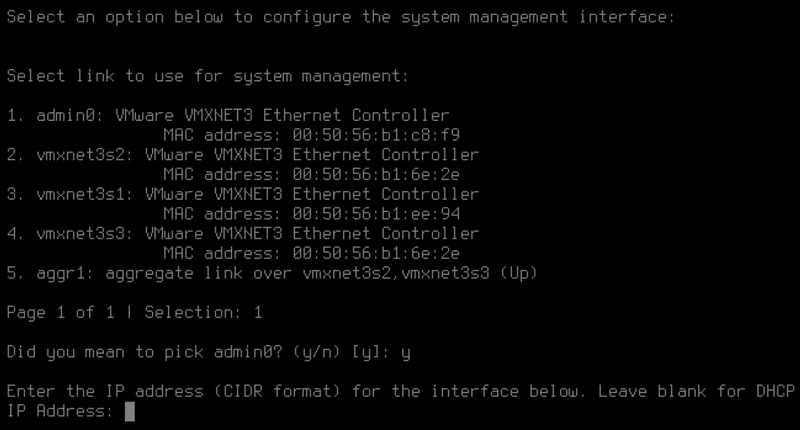
Task: Click the "Select link to use" heading
Action: pos(208,76)
